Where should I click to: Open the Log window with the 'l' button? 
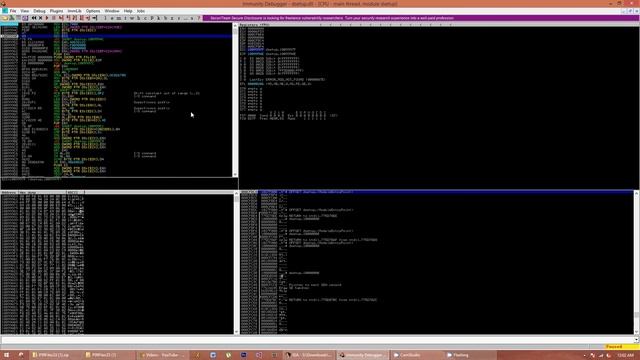[106, 18]
